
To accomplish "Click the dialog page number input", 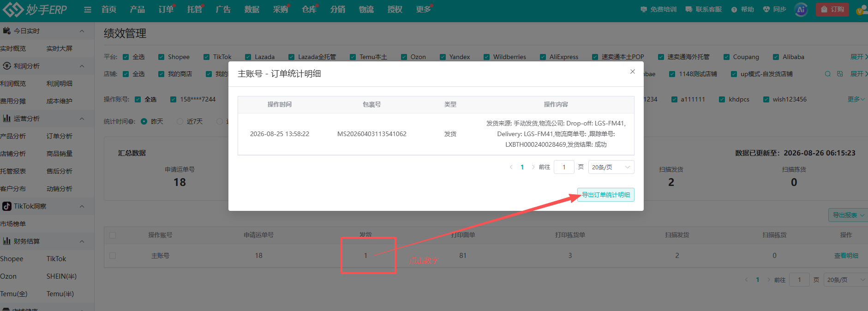I will coord(564,167).
